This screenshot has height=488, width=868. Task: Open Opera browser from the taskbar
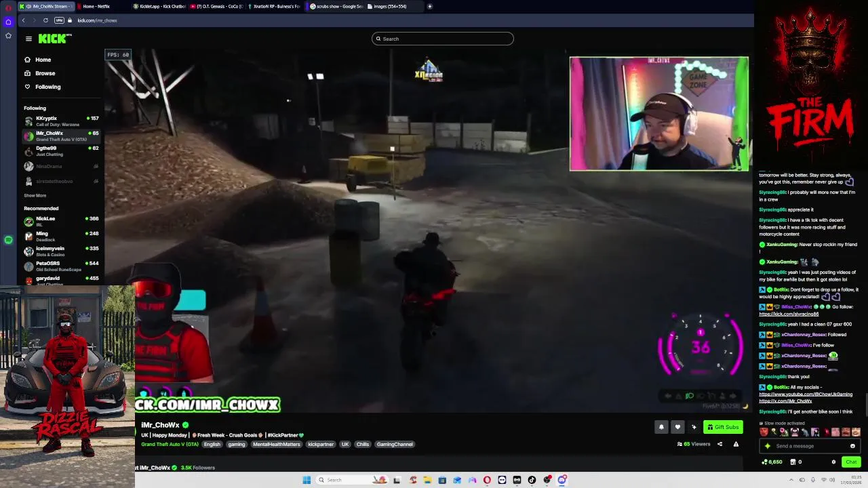tap(487, 480)
